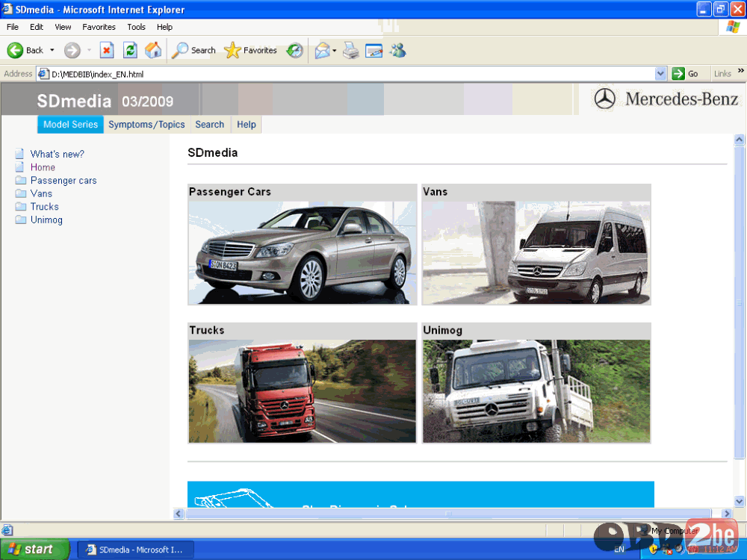Open the Trucks sidebar link
Screen dimensions: 747x560
44,206
